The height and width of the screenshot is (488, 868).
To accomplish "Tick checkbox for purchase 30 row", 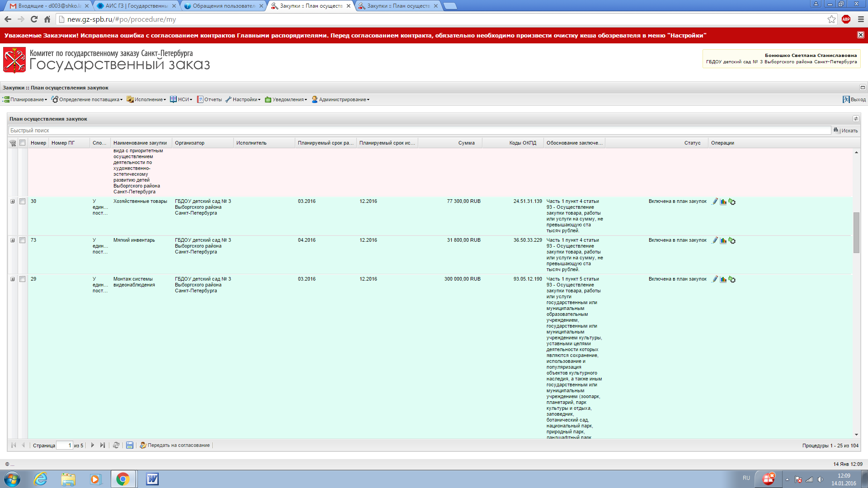I will point(22,202).
